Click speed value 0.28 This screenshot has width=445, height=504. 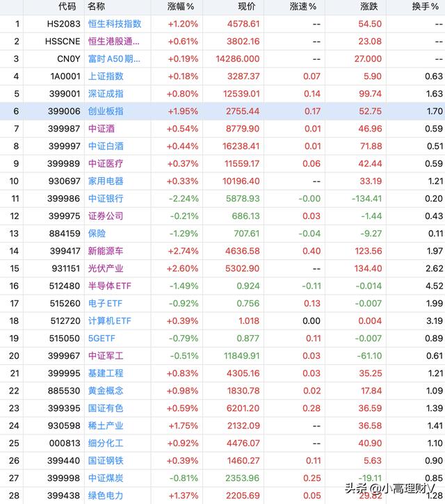click(311, 408)
